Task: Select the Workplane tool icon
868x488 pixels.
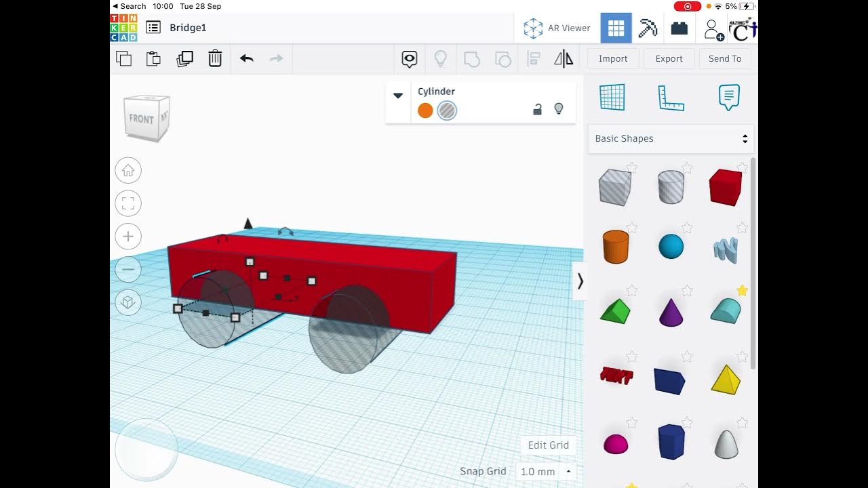Action: point(612,97)
